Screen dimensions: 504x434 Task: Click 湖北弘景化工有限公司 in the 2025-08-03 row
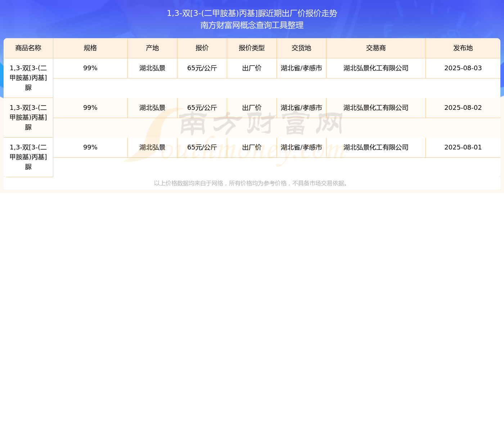coord(376,68)
